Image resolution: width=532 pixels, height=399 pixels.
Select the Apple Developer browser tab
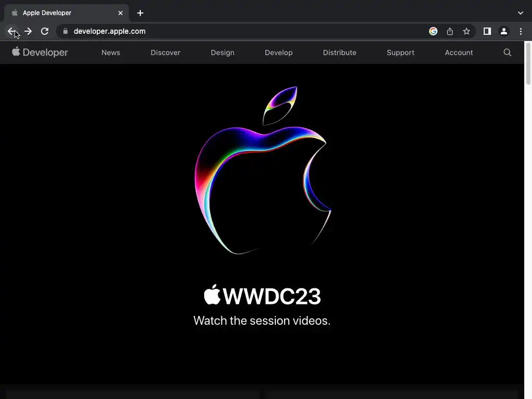pos(66,13)
